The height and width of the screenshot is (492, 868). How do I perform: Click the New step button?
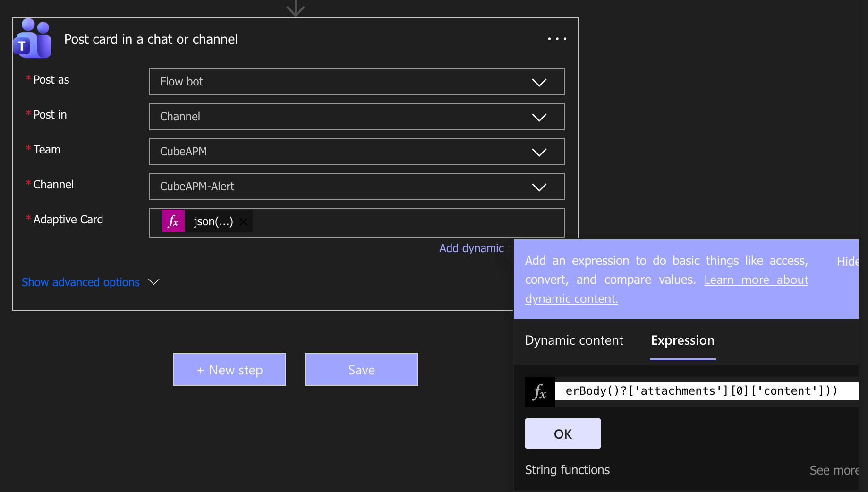[x=229, y=369]
